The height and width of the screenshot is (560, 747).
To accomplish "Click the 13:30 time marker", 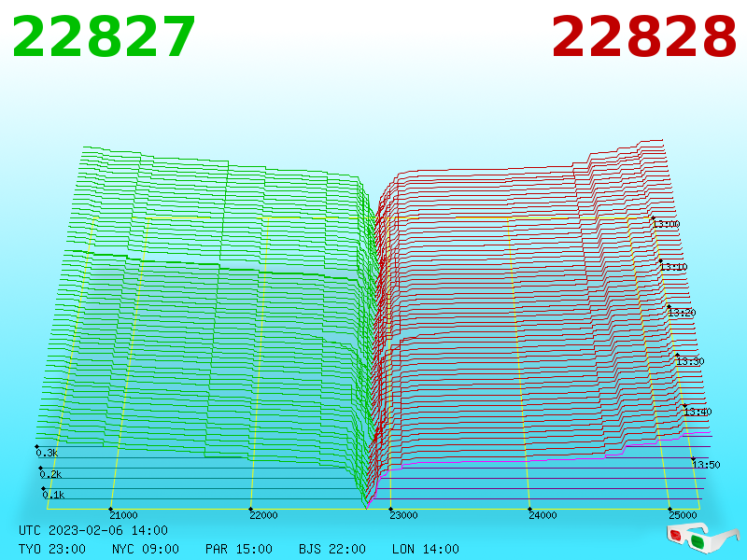I will tap(690, 361).
